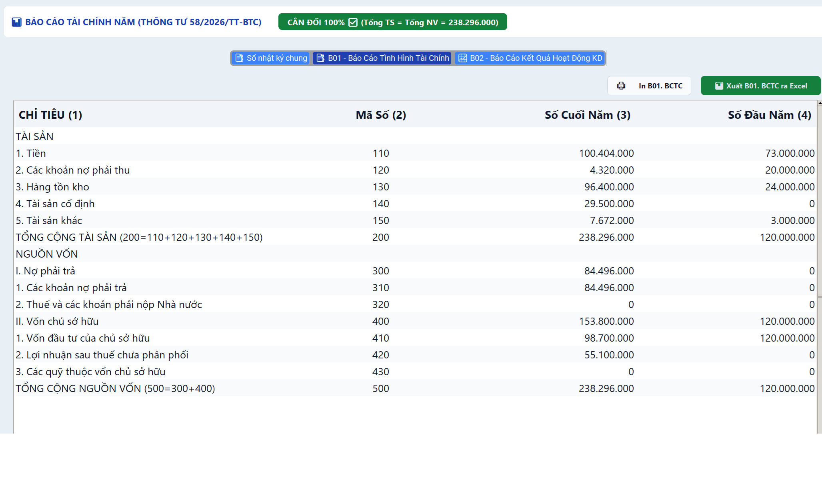Switch to B01 - Báo Cáo Tình Hình Tài Chính
Viewport: 822px width, 504px height.
pyautogui.click(x=382, y=58)
